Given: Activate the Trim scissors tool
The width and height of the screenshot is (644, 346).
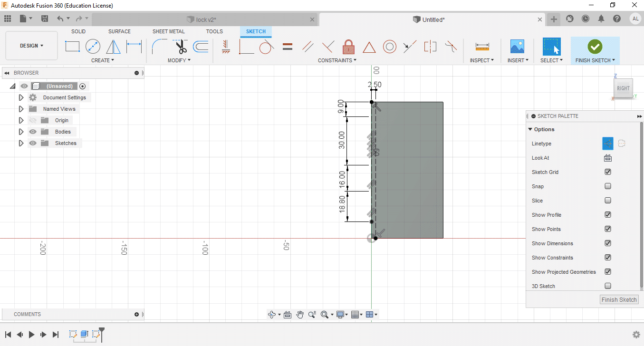Looking at the screenshot, I should click(181, 47).
